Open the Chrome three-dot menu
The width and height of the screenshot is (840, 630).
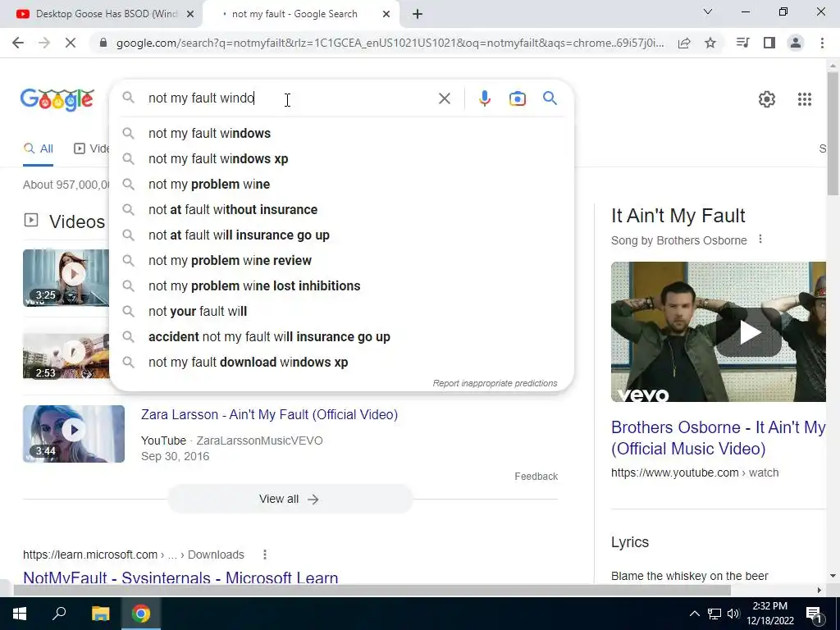coord(822,43)
